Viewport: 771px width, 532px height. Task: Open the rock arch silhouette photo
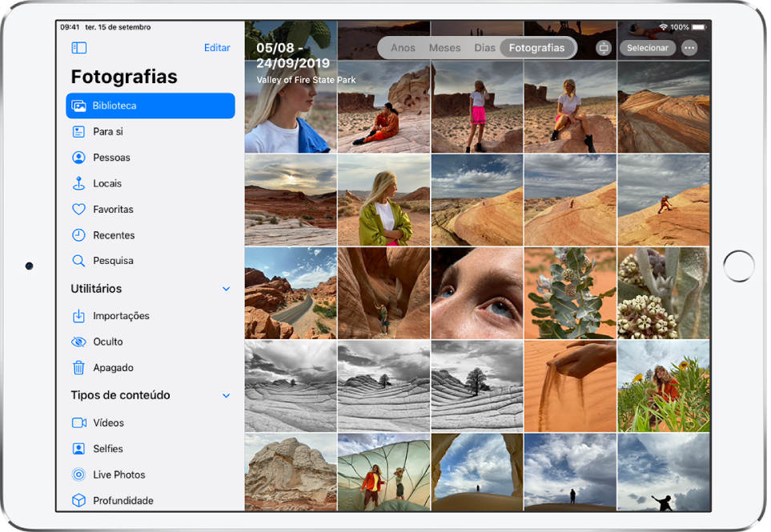[477, 472]
